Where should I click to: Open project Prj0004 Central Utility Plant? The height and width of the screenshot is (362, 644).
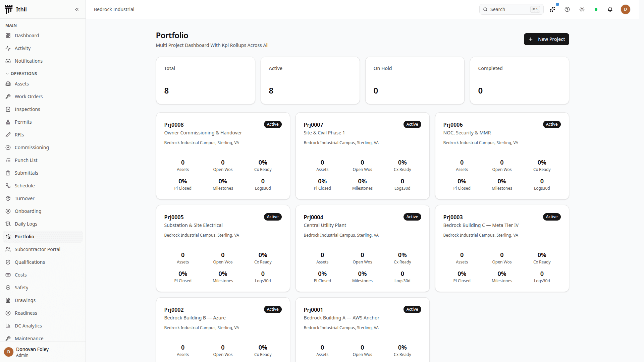(x=363, y=249)
